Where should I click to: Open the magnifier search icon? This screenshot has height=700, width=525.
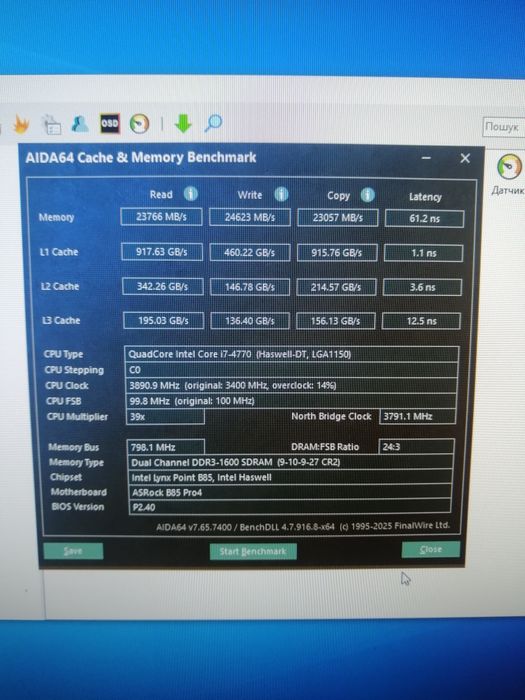(x=213, y=123)
